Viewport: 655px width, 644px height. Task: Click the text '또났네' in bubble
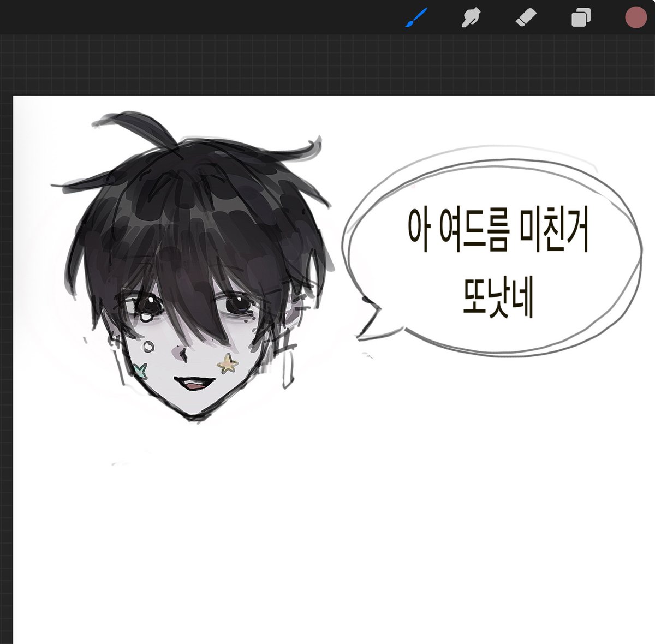coord(497,298)
